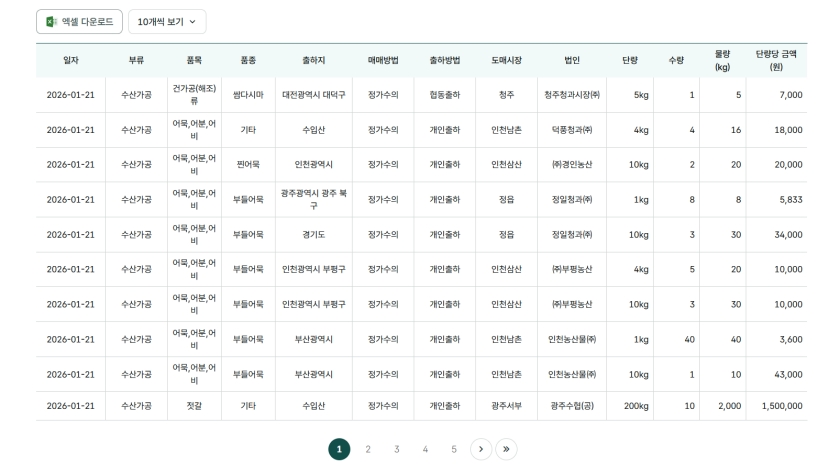Click the 단량당 금액 (원) column header

click(x=776, y=60)
